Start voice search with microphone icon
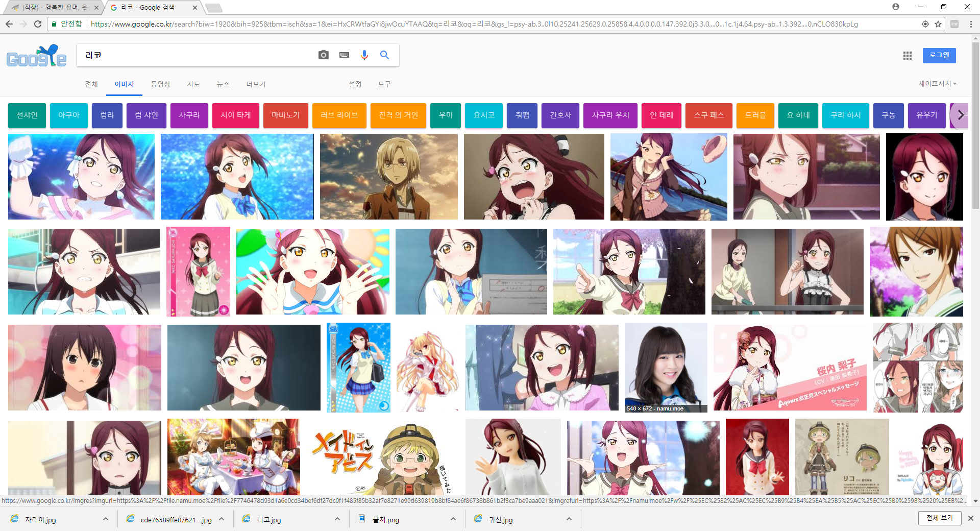 (x=364, y=55)
